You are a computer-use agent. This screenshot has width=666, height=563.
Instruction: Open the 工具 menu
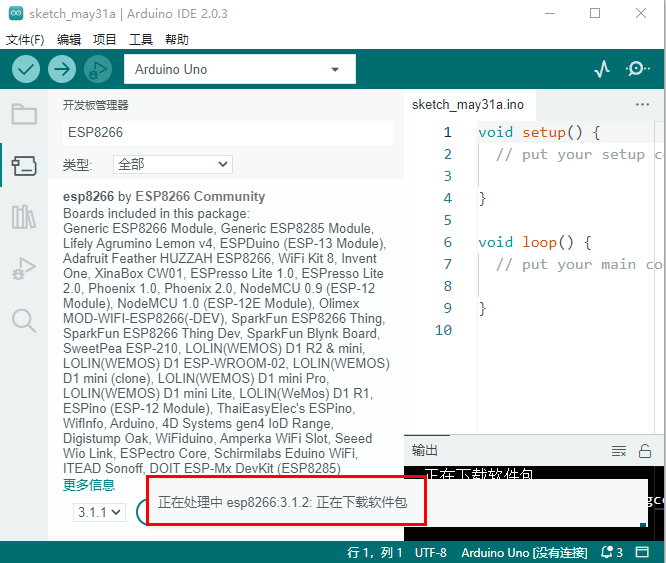(141, 40)
